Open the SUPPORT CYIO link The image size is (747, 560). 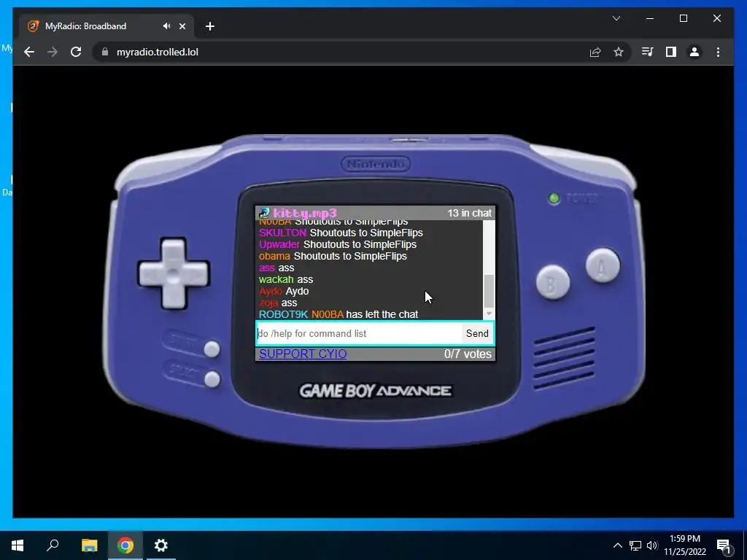point(303,354)
